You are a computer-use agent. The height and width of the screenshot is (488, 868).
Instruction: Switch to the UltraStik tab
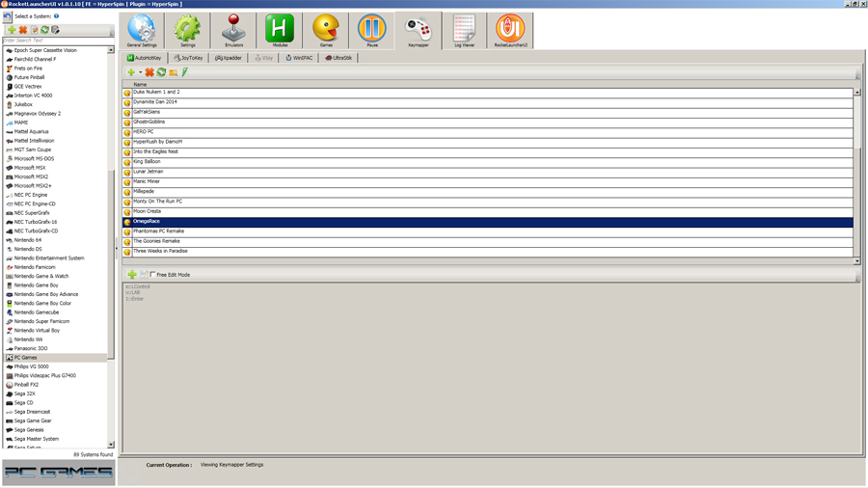click(339, 58)
